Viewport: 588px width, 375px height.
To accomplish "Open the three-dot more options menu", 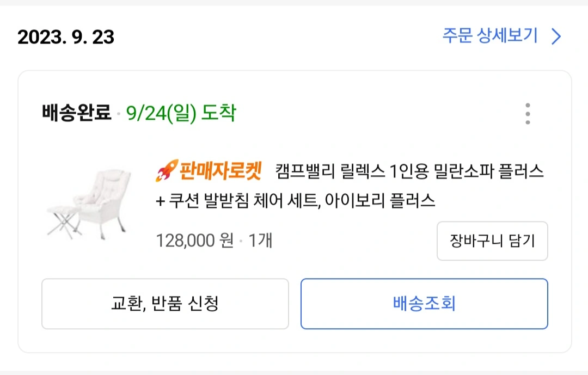I will point(527,114).
